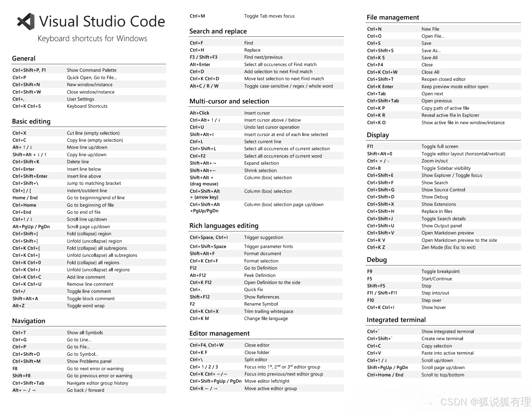
Task: Click the 'Split editor' description
Action: (x=256, y=359)
